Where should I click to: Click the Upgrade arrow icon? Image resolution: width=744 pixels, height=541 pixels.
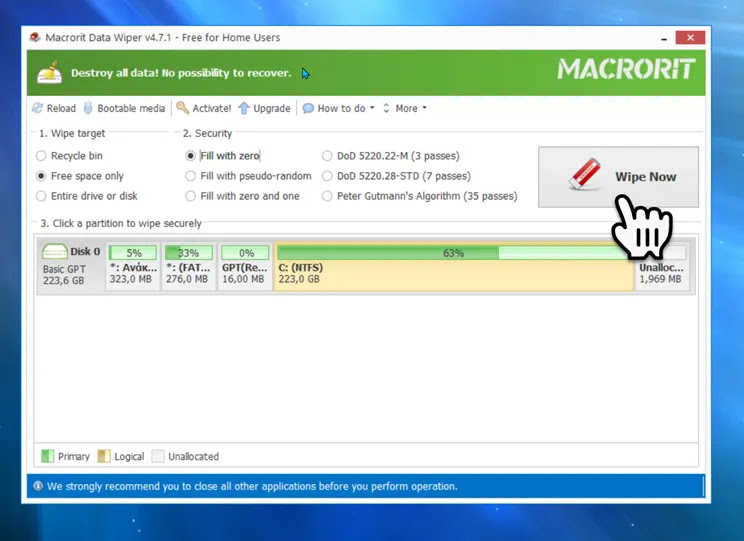pos(244,108)
